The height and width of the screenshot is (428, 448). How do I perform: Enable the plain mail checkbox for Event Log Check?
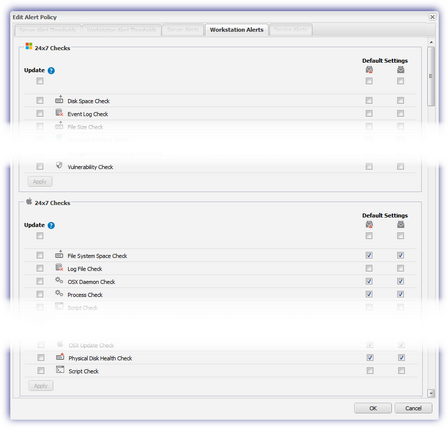[x=401, y=114]
